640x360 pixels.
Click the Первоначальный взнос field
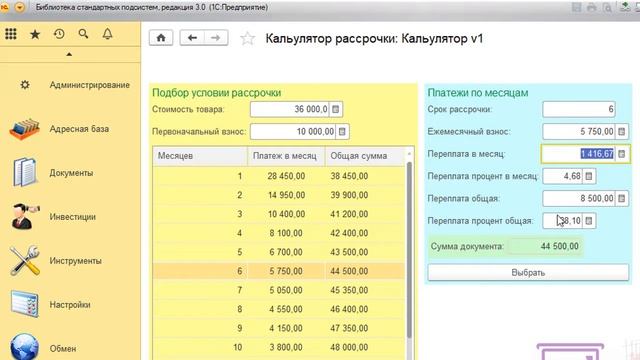[293, 132]
